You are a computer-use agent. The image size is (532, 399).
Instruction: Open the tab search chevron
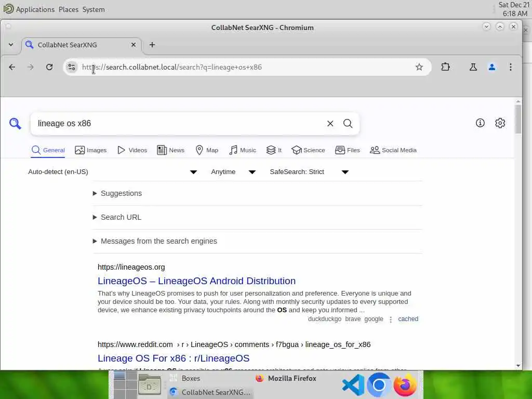pyautogui.click(x=11, y=45)
